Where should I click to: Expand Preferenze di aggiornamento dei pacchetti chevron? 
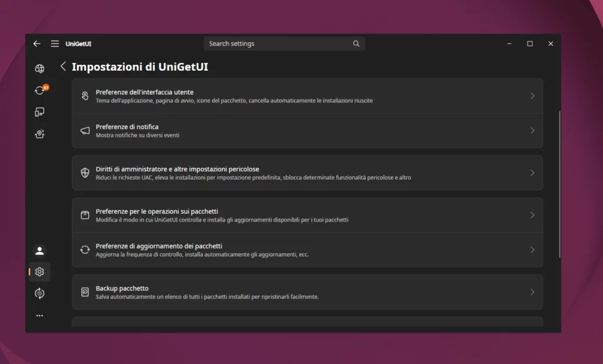[x=532, y=250]
